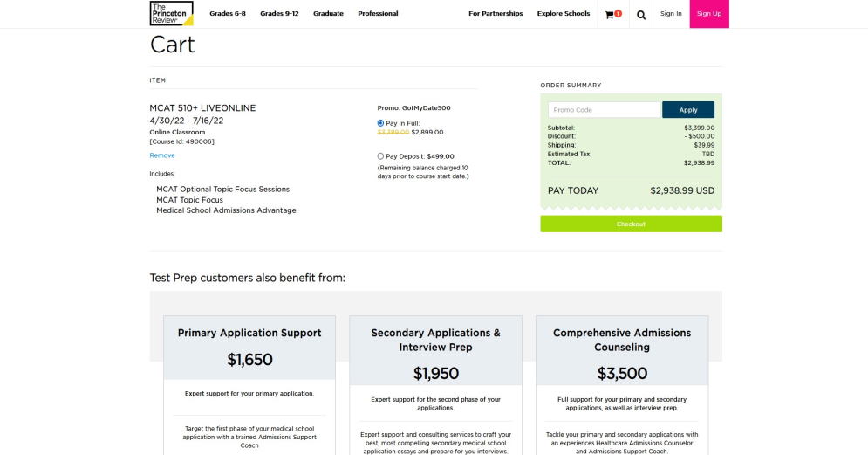
Task: Click the Promo: GotMyDate500 text
Action: (414, 108)
